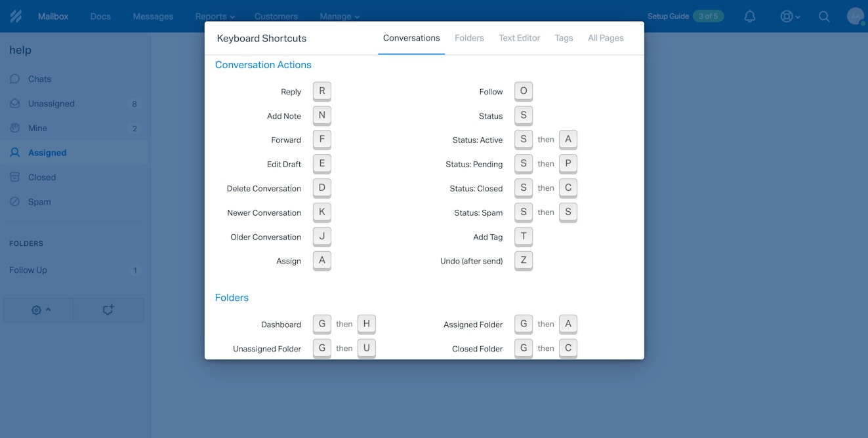The height and width of the screenshot is (438, 868).
Task: Go to the Docs page
Action: pos(100,16)
